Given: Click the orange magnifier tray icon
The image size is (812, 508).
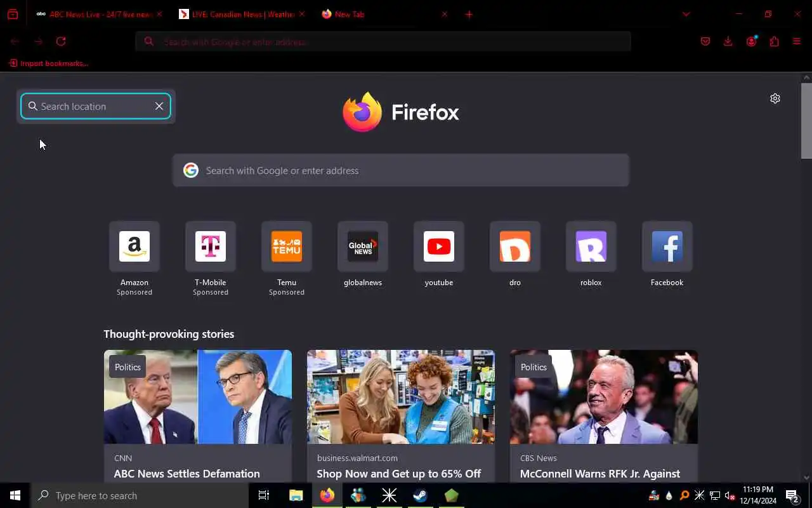Looking at the screenshot, I should point(684,495).
